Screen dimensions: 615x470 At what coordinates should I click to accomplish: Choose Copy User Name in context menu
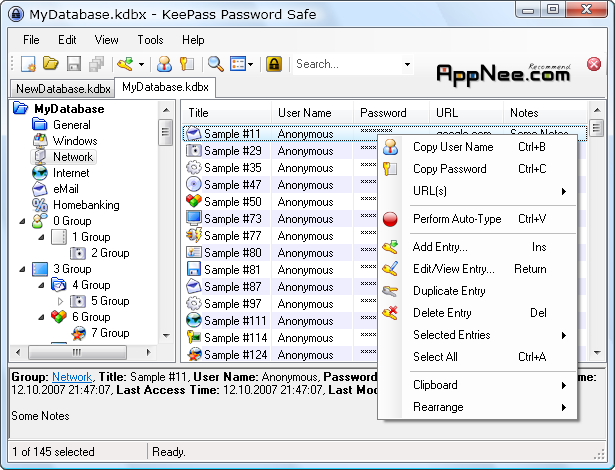coord(479,147)
